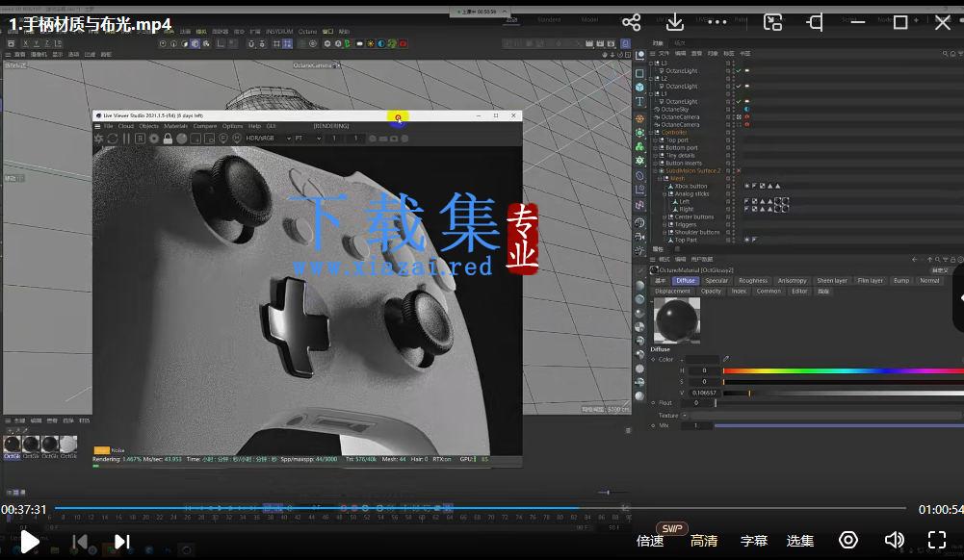Switch to the Film layer tab
Screen dimensions: 964x560
pyautogui.click(x=870, y=281)
